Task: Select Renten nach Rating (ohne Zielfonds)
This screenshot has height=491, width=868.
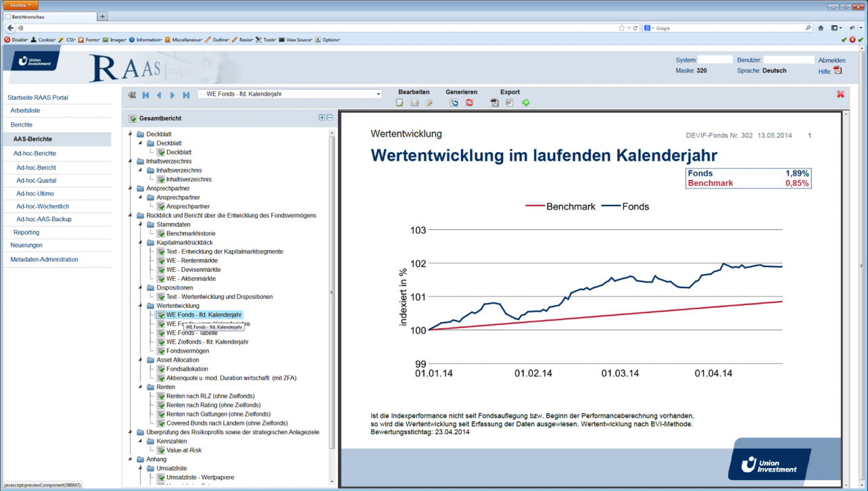Action: (x=214, y=405)
